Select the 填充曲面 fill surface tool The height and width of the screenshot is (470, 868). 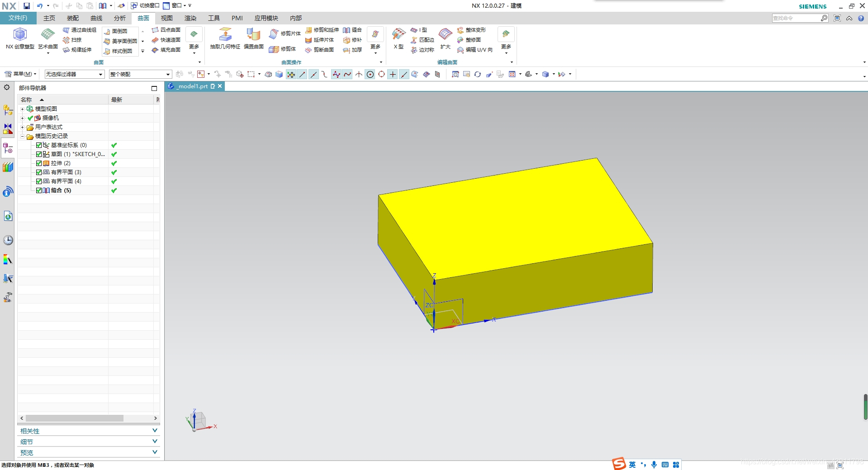pyautogui.click(x=166, y=50)
